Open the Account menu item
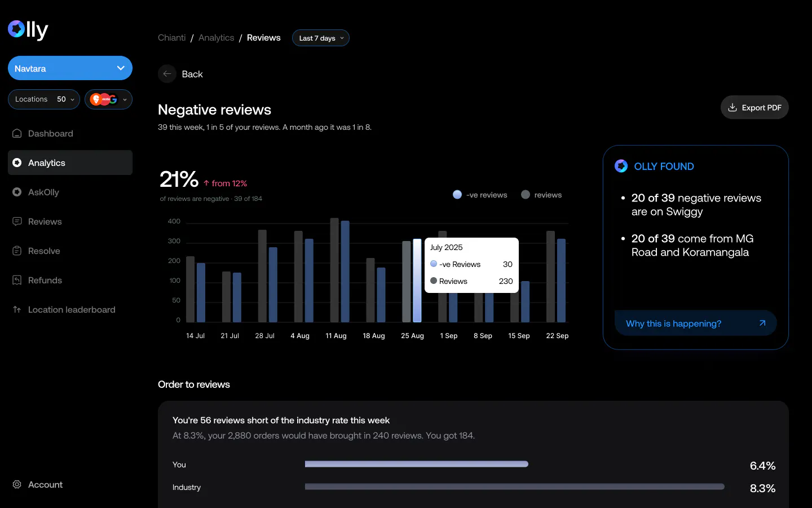 [x=70, y=484]
